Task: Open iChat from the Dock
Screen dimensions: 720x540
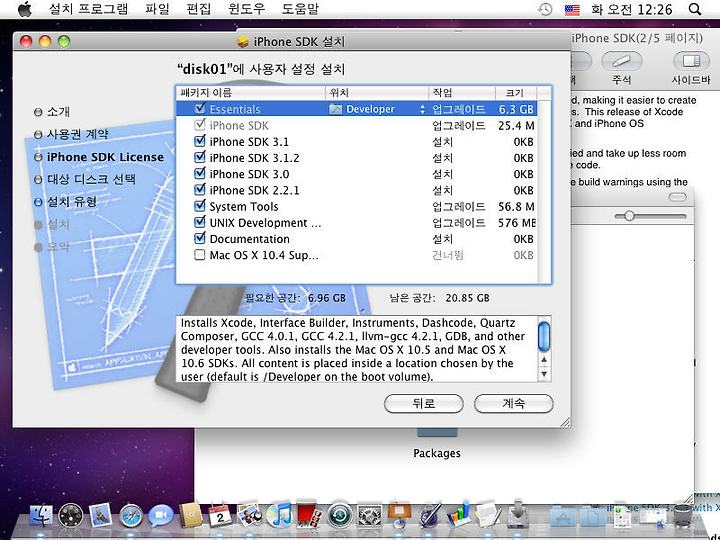Action: (x=160, y=515)
